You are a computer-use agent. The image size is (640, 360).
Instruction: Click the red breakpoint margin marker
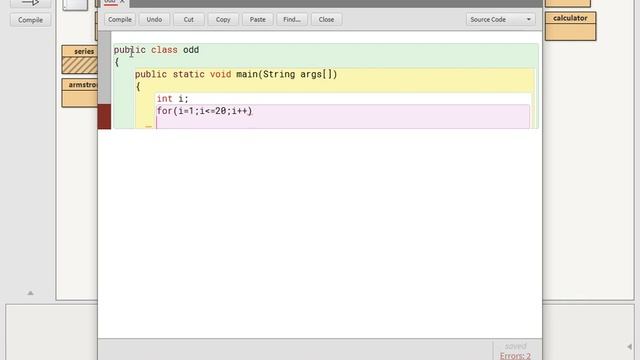104,116
